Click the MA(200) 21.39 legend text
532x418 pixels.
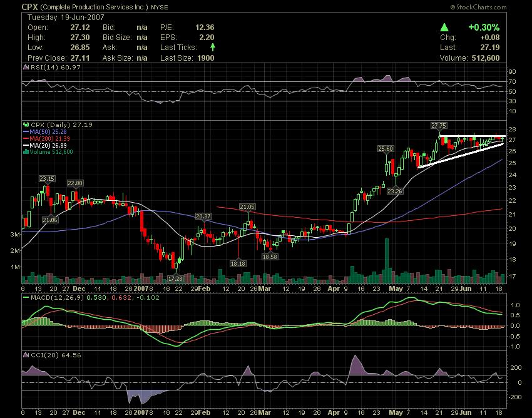(x=50, y=138)
